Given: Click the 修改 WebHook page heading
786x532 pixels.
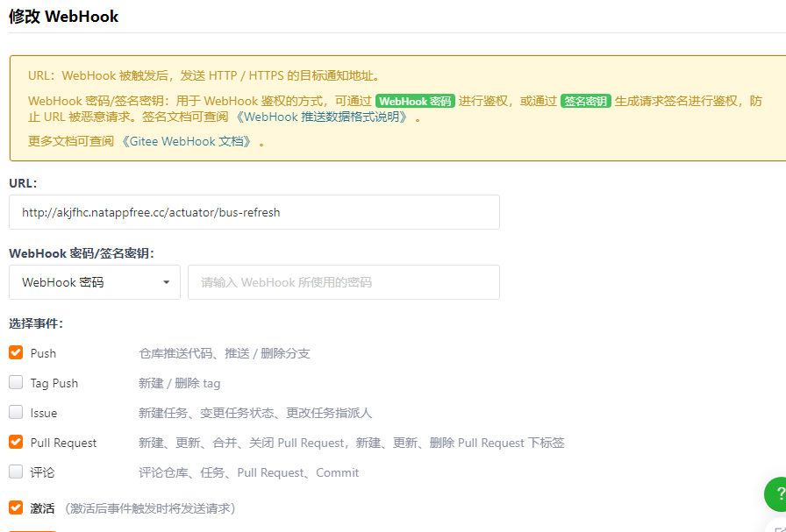Looking at the screenshot, I should tap(64, 17).
